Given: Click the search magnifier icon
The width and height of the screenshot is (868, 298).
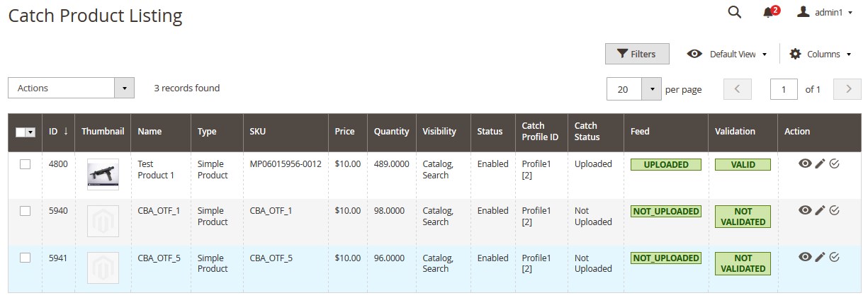Looking at the screenshot, I should coord(735,12).
